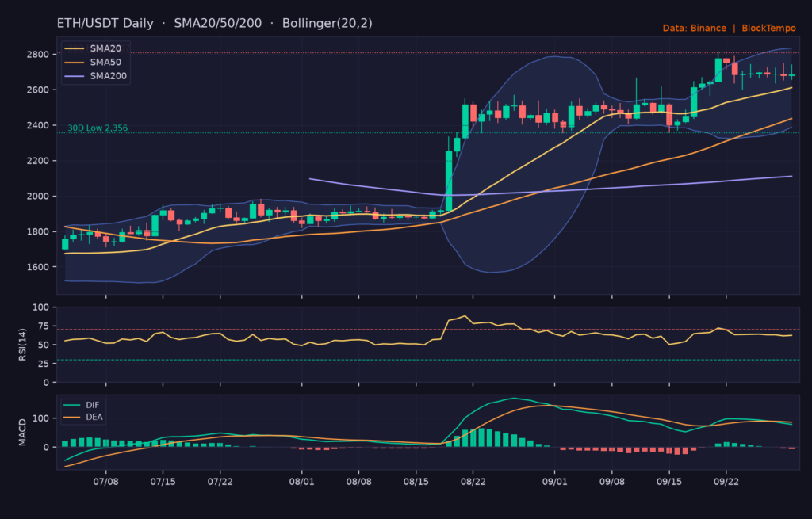Click the 2800 price axis label

[x=38, y=55]
